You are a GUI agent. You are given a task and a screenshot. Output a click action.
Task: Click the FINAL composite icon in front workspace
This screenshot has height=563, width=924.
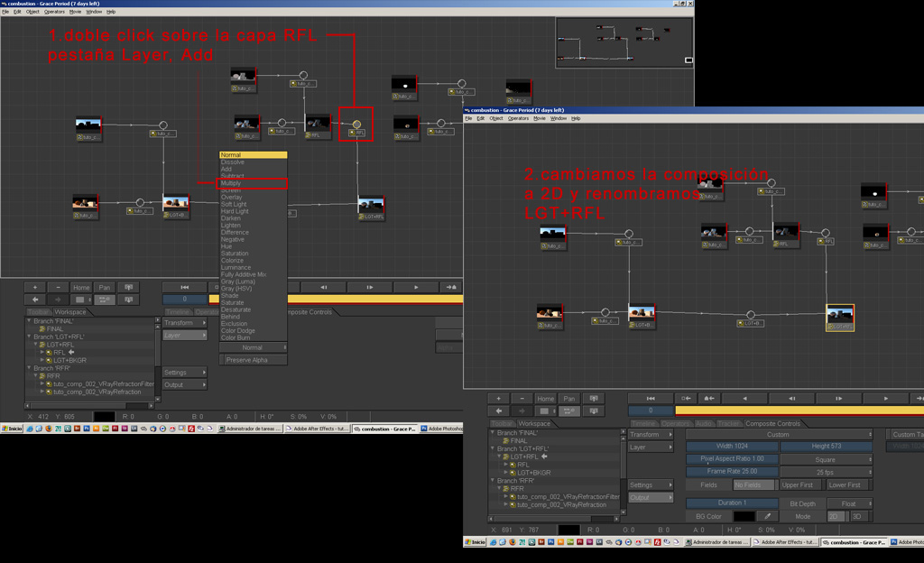coord(506,441)
